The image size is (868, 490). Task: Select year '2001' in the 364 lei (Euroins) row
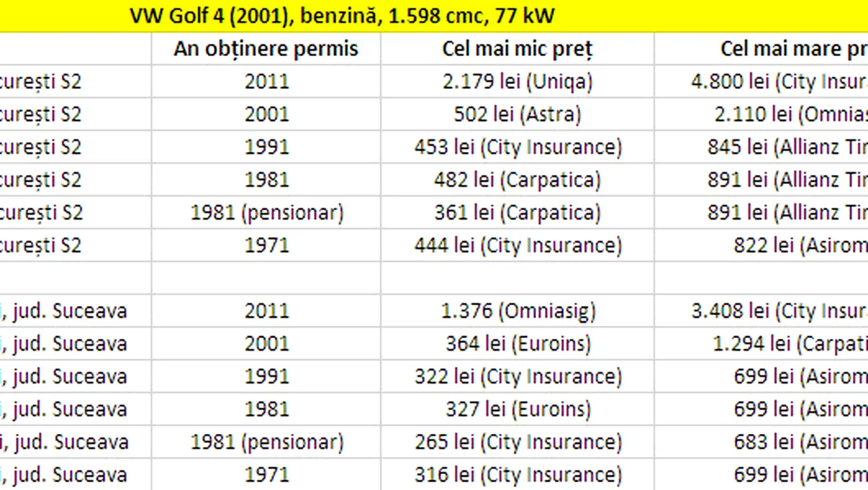266,344
